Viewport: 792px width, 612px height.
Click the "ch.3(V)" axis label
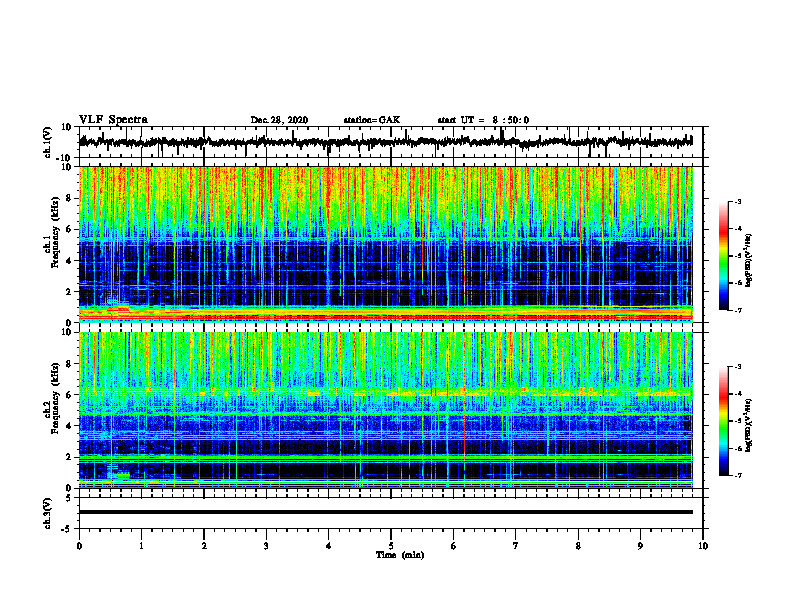tap(48, 513)
